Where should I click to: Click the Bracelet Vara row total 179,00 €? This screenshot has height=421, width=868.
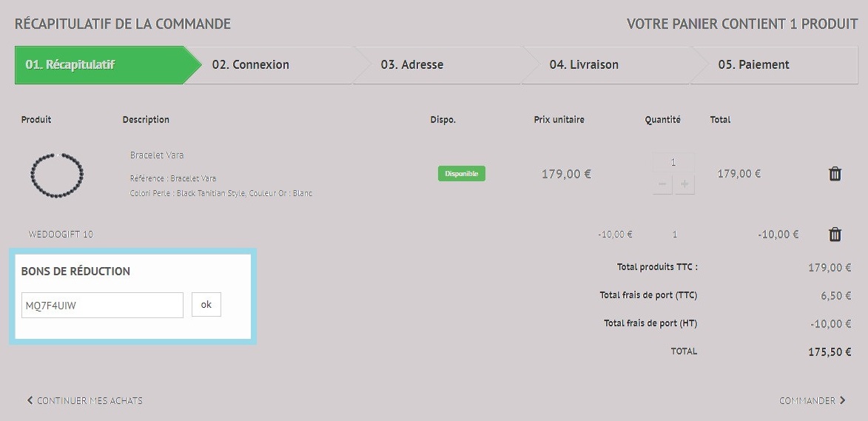click(739, 174)
